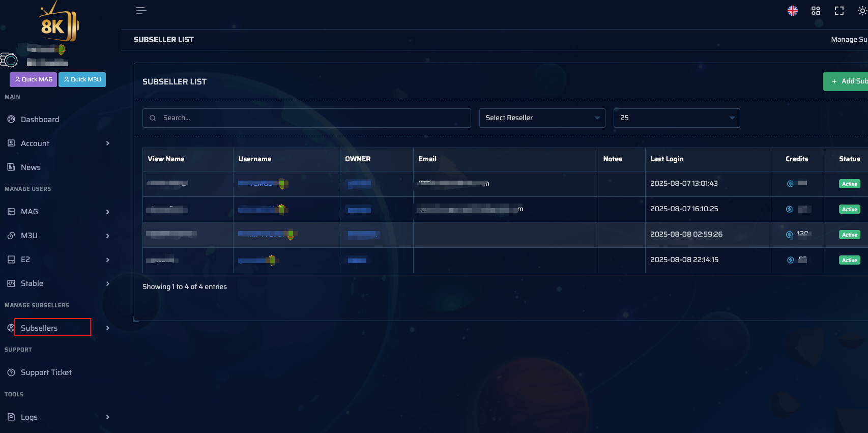
Task: Expand the Subsellers menu chevron
Action: (107, 328)
